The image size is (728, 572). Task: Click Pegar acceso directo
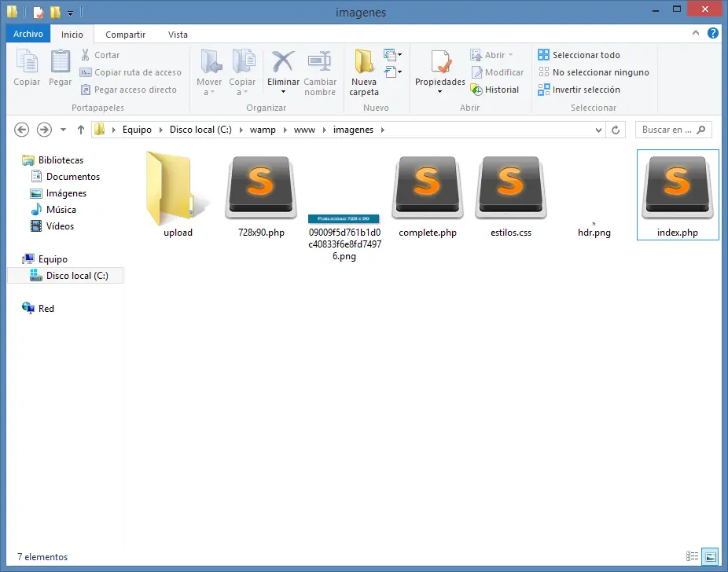(x=129, y=90)
